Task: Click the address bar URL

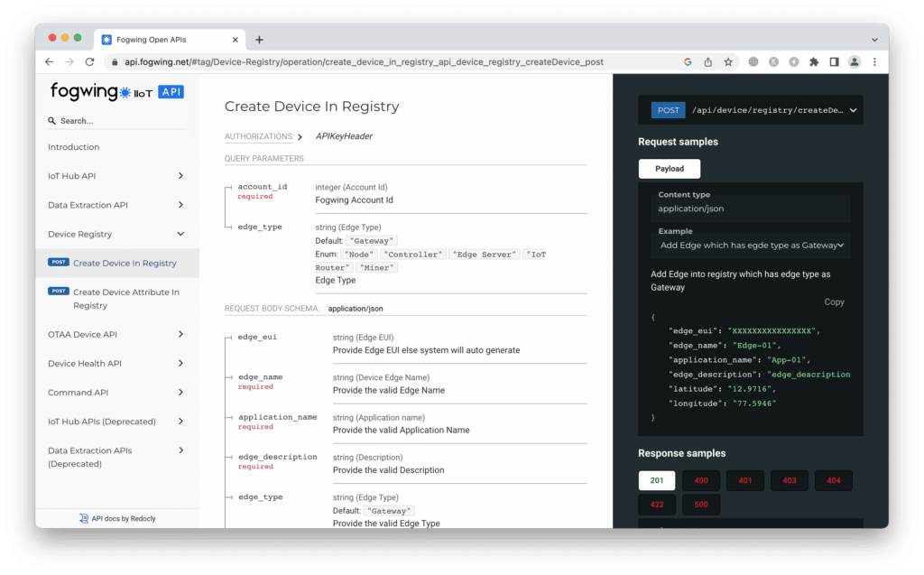Action: 364,62
